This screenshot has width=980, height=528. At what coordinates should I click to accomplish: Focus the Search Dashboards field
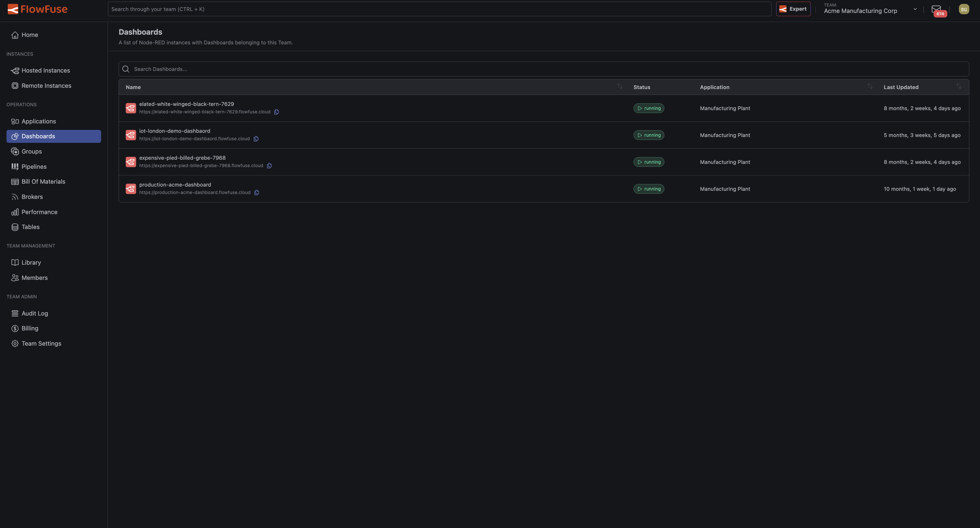[544, 69]
